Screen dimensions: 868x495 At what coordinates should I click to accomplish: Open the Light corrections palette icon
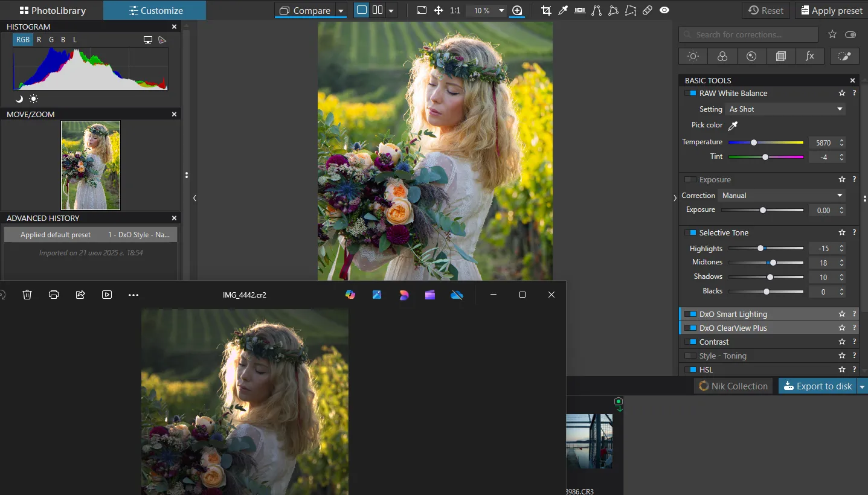click(x=693, y=56)
